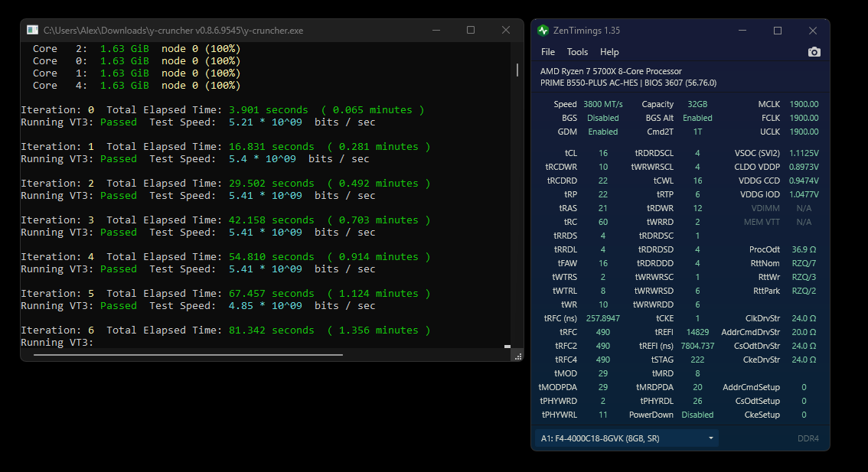Click the tWTRL value 8

click(x=603, y=291)
